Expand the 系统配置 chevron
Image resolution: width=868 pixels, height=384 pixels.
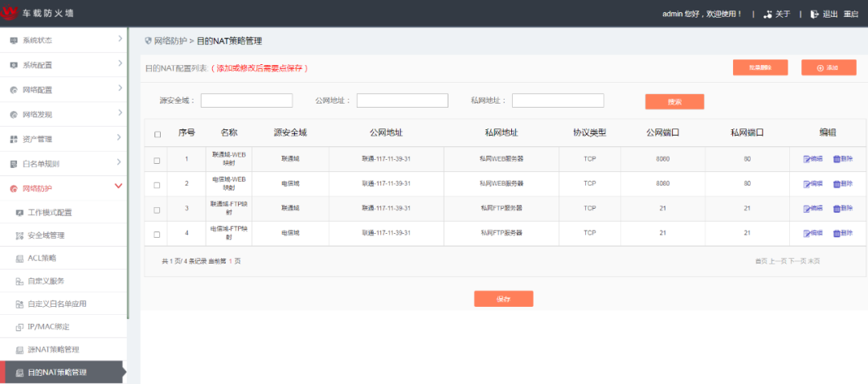click(x=120, y=63)
